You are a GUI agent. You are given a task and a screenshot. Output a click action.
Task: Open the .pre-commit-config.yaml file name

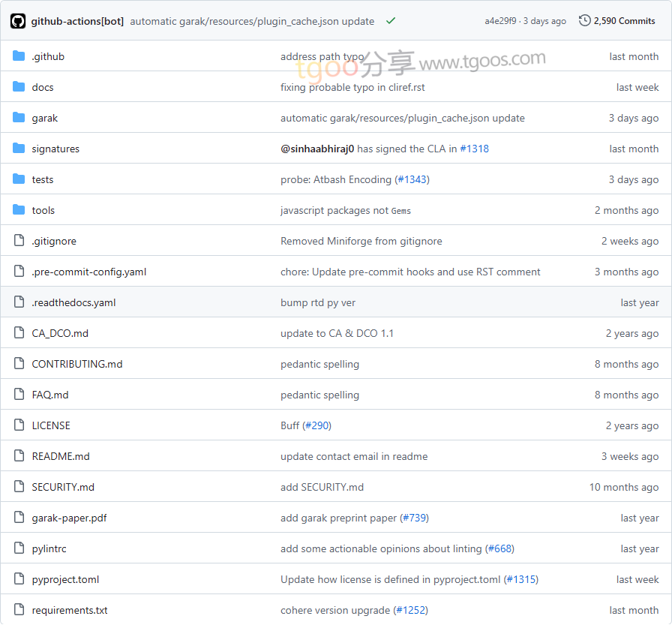pos(88,272)
